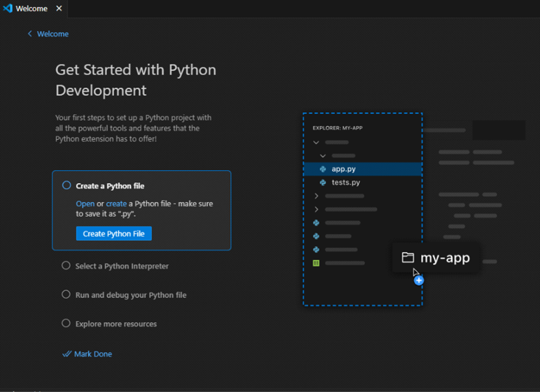Click the Python icon next to app.py

click(323, 169)
